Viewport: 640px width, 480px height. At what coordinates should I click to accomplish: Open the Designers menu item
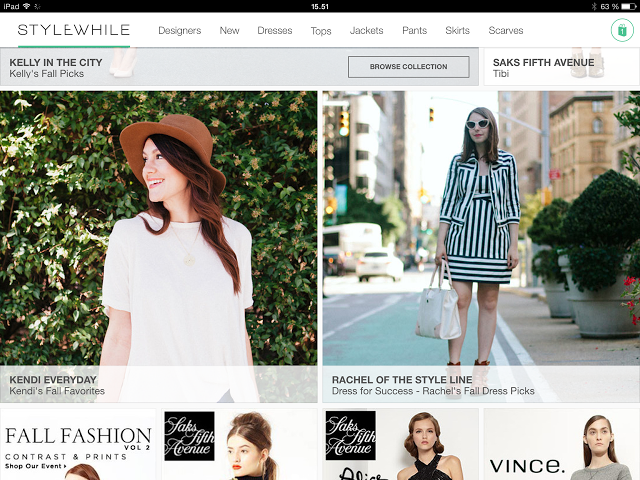[180, 31]
